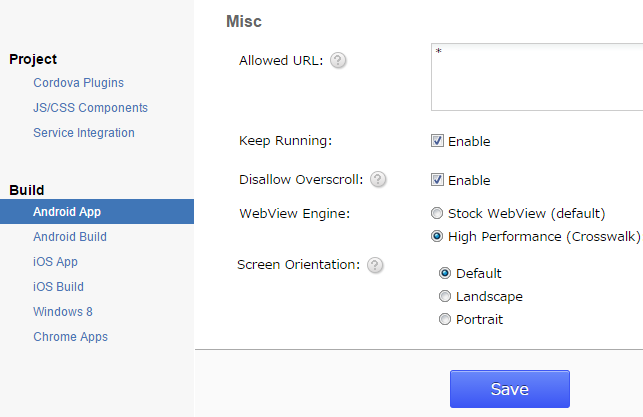Navigate to iOS Build

click(58, 287)
